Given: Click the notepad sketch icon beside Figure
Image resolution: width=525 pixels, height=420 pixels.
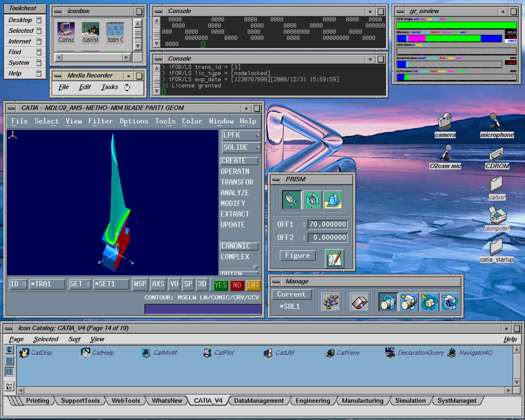Looking at the screenshot, I should (335, 258).
